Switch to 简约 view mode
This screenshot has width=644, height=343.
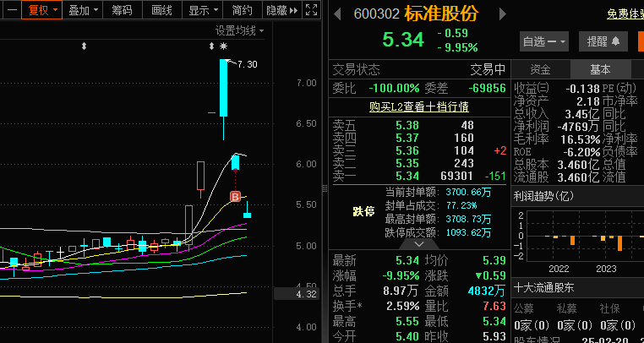tap(243, 10)
